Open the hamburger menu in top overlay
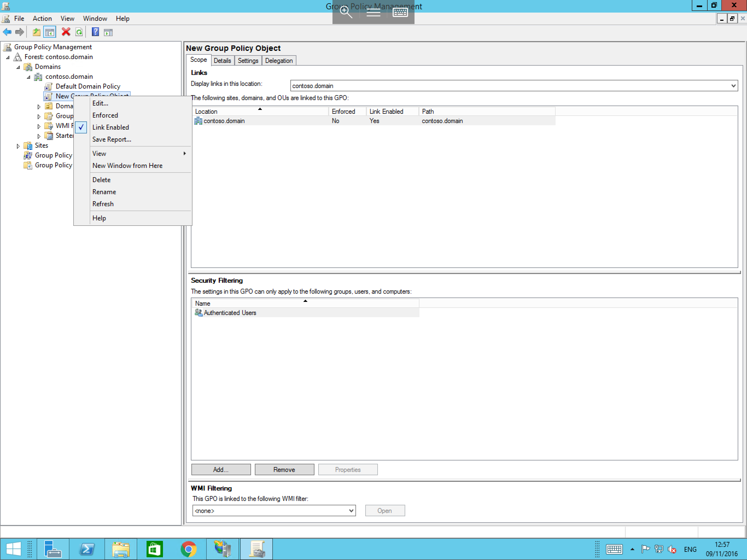Image resolution: width=747 pixels, height=560 pixels. point(373,13)
